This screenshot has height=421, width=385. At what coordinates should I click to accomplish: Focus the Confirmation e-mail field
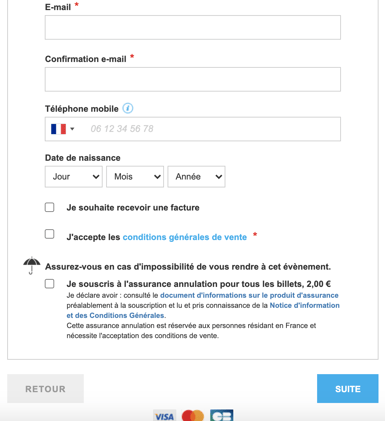pos(193,79)
